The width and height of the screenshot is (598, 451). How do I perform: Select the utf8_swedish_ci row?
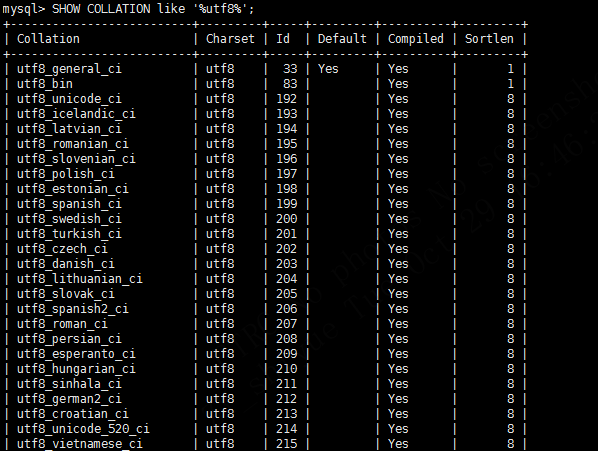point(265,219)
